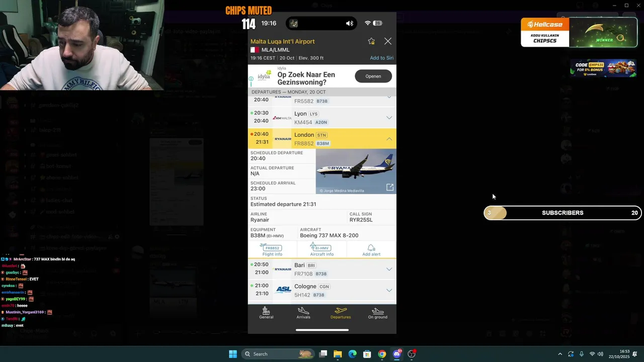The image size is (644, 362).
Task: Tap Add alert bell icon
Action: (371, 250)
